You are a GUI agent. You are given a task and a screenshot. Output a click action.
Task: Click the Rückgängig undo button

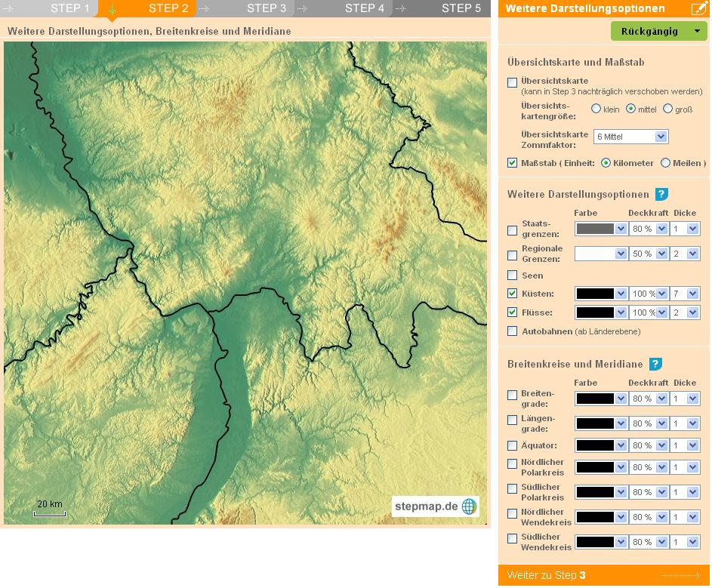click(x=658, y=32)
